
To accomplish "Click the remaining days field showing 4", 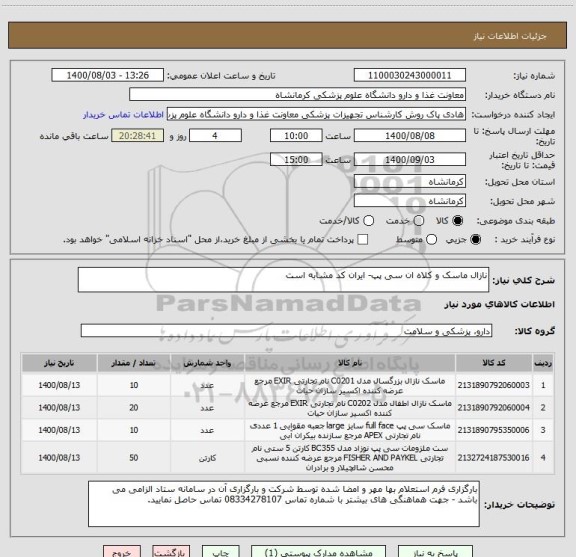I will [x=215, y=136].
